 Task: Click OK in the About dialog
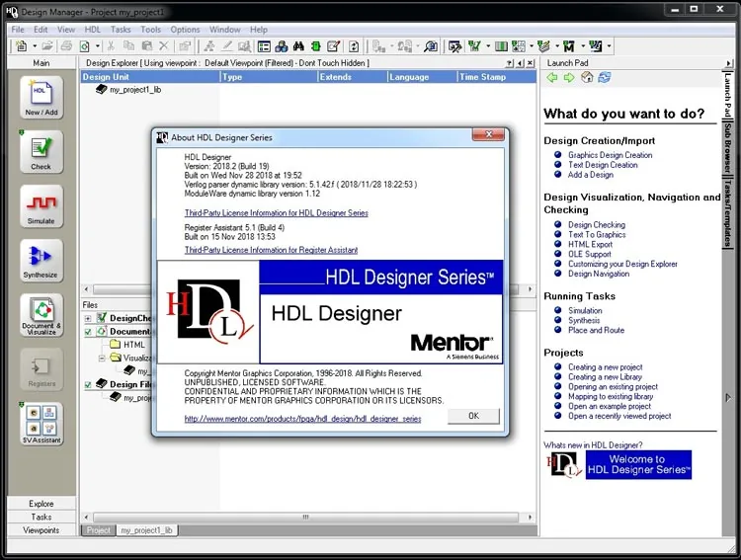click(473, 416)
